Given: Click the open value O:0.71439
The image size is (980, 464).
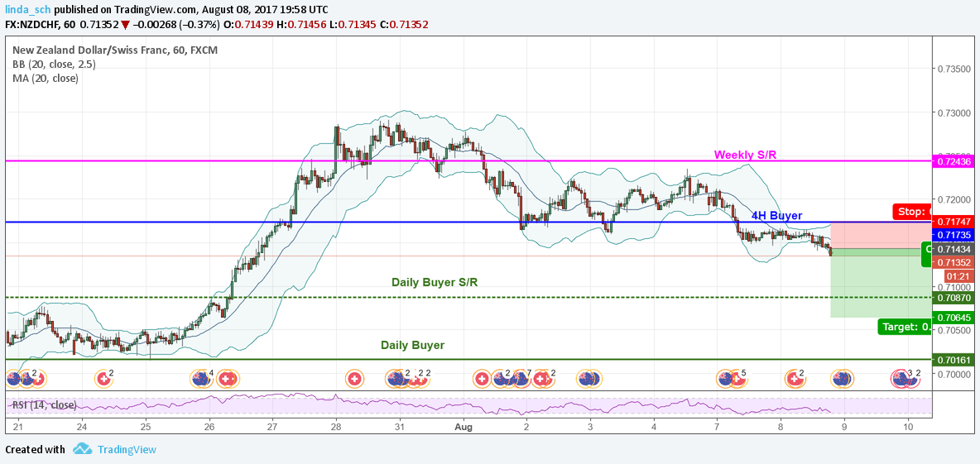Looking at the screenshot, I should (x=251, y=25).
